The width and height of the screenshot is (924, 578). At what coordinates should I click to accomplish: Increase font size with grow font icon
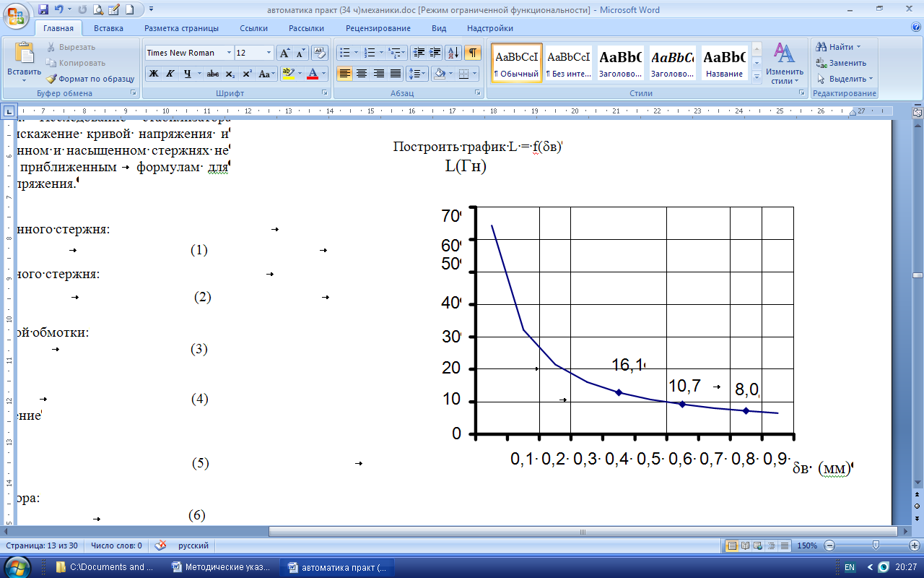pyautogui.click(x=284, y=53)
